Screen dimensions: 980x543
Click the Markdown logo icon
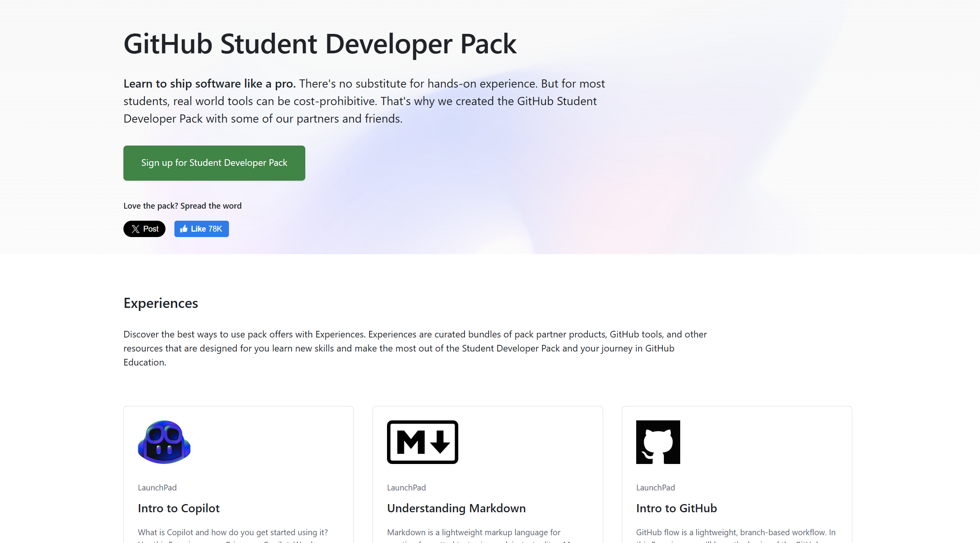422,442
